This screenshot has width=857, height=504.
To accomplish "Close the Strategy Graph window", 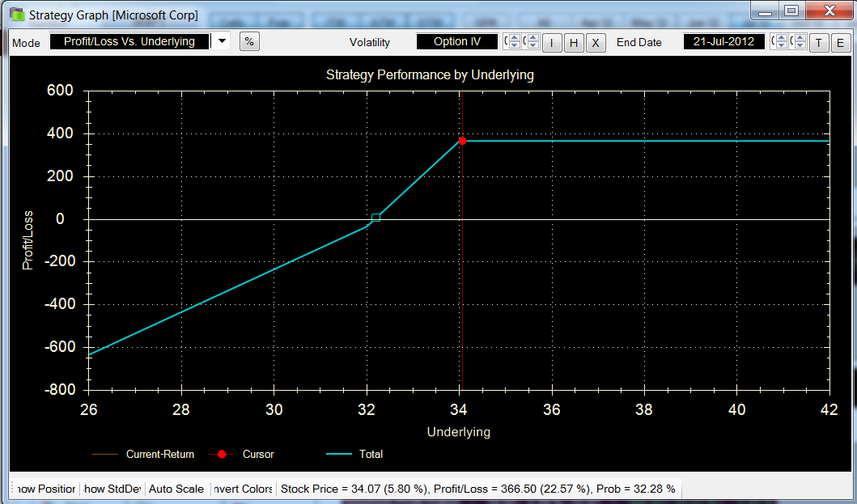I will click(829, 11).
